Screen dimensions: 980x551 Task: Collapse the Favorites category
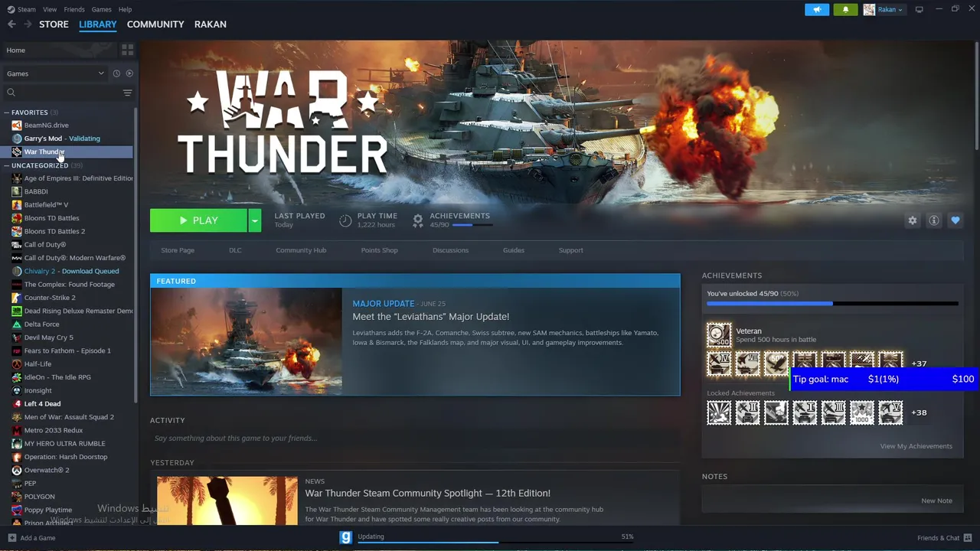click(x=6, y=112)
